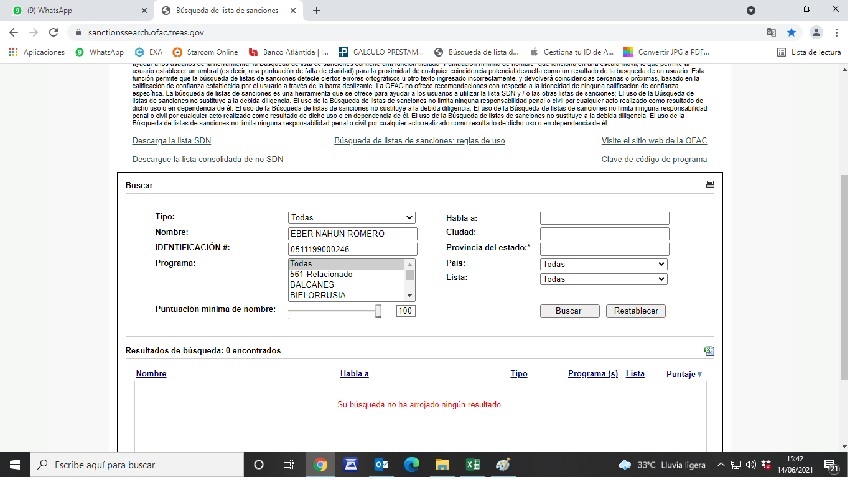Open the País dropdown list
This screenshot has width=848, height=484.
pyautogui.click(x=603, y=264)
